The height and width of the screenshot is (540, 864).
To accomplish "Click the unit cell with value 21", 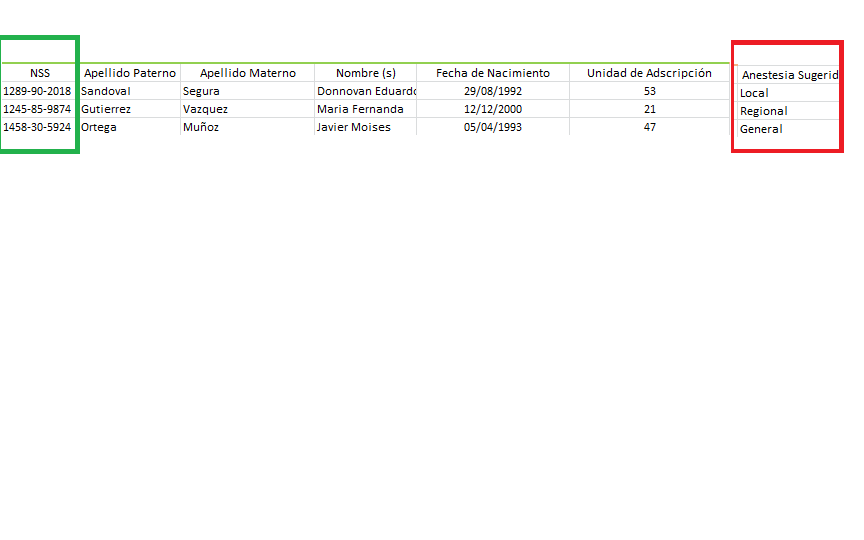I will 649,109.
